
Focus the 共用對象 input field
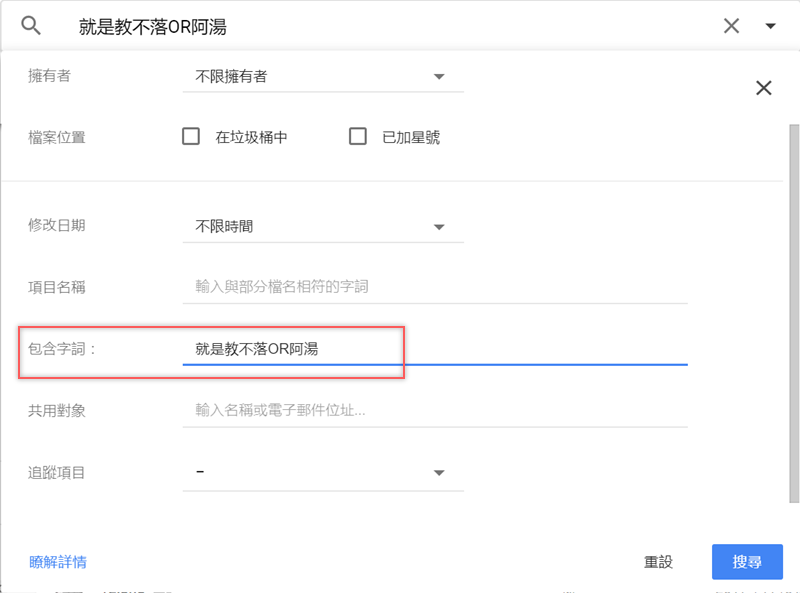point(435,410)
